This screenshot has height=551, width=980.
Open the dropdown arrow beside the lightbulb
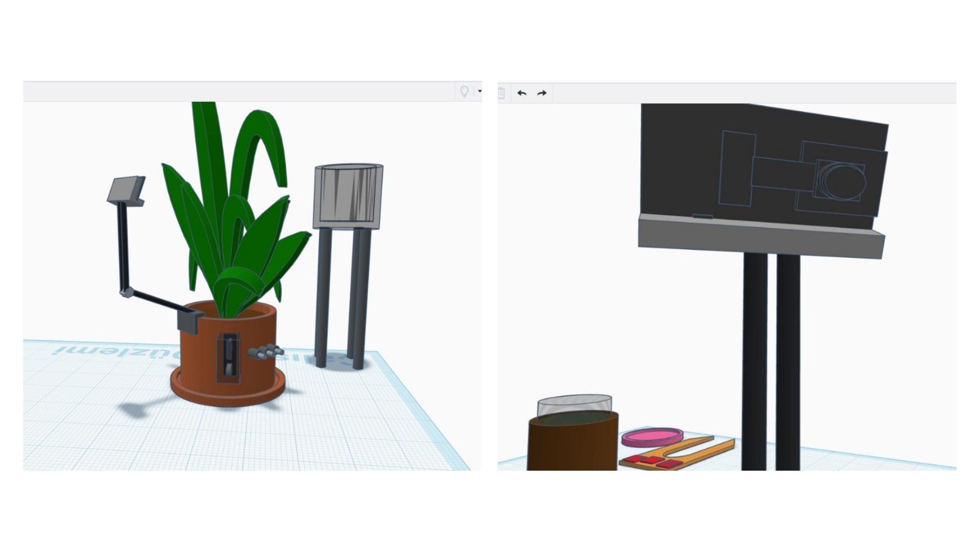[x=480, y=91]
